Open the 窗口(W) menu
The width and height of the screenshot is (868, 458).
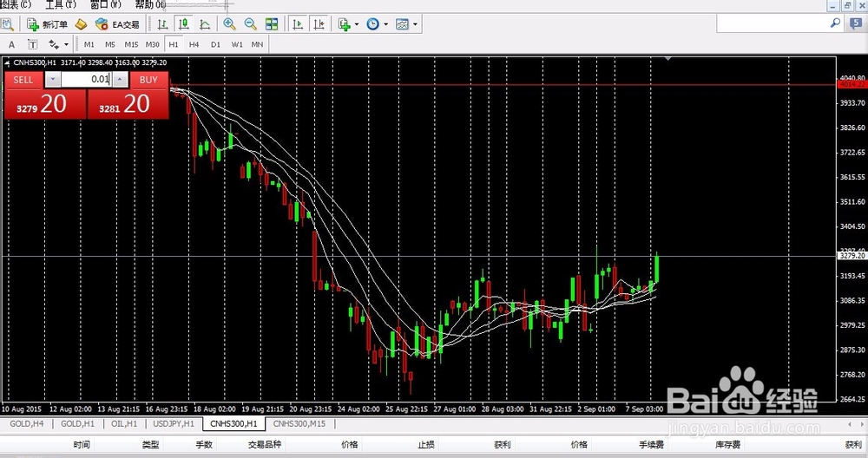point(105,5)
